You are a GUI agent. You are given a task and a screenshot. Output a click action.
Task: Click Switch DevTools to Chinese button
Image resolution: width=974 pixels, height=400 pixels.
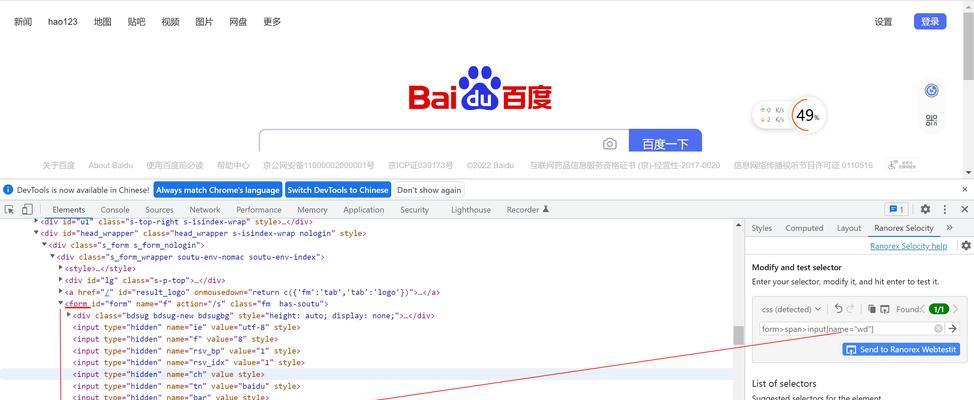point(338,189)
